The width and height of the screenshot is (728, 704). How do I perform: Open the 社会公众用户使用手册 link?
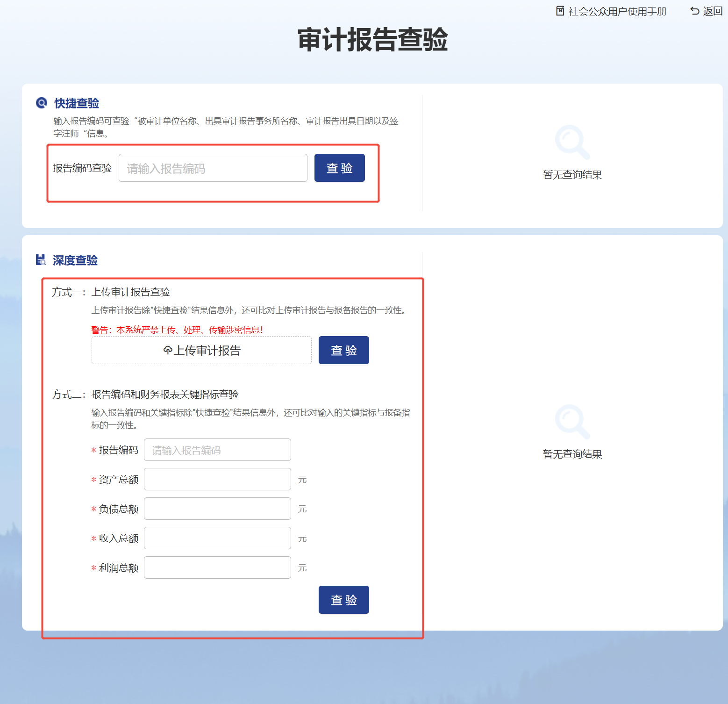617,11
